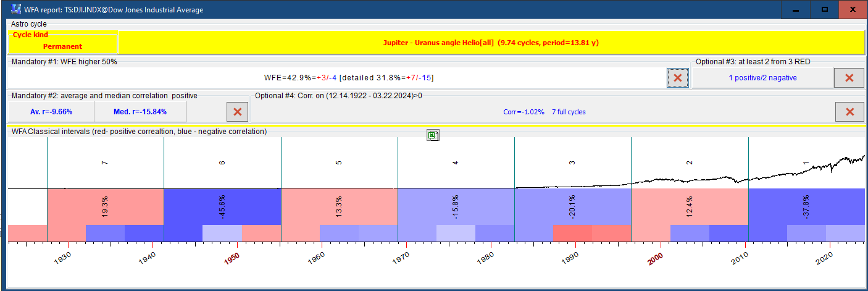Click interval 4 block showing -15.8%
Image resolution: width=868 pixels, height=291 pixels.
tap(456, 206)
